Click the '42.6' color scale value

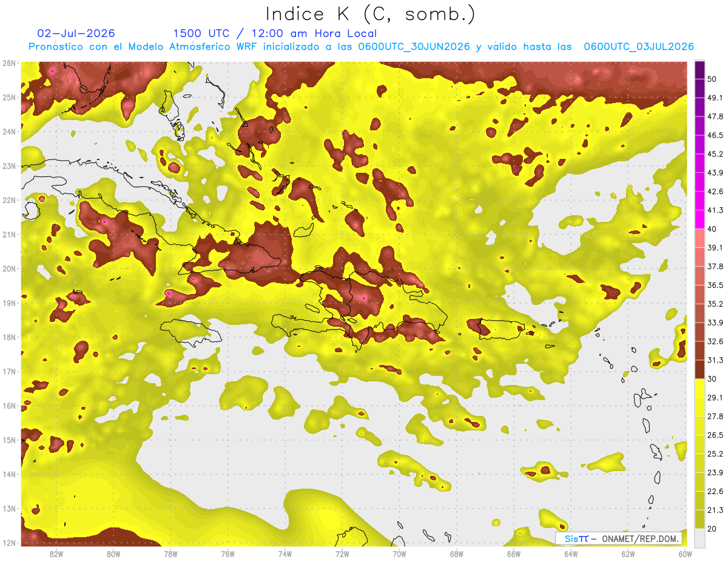click(715, 192)
